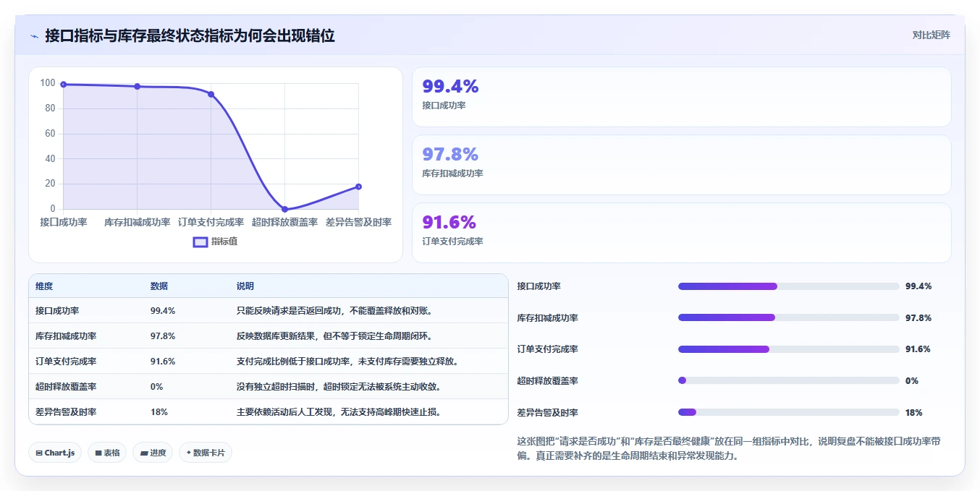Click the 差异告警及时率 x-axis label on chart
The image size is (980, 491).
[x=358, y=222]
